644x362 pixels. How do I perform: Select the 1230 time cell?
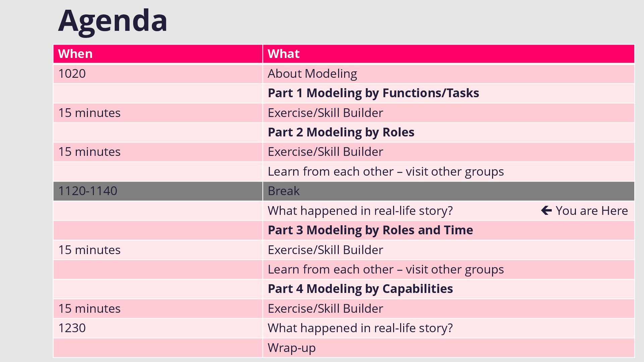tap(158, 328)
